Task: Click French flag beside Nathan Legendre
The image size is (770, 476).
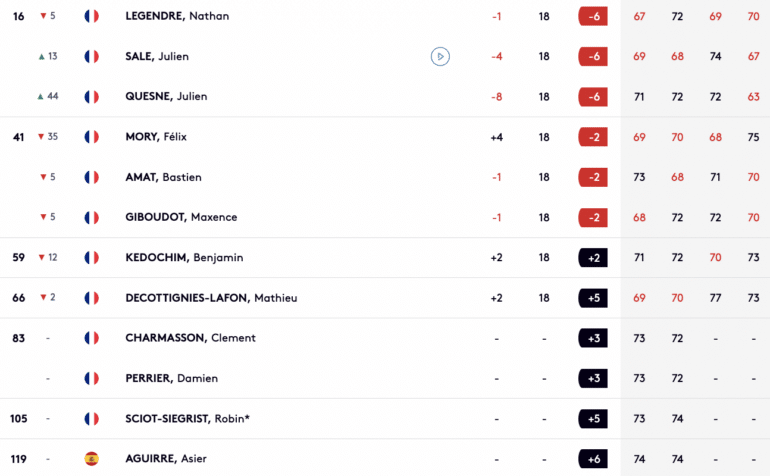Action: (91, 16)
